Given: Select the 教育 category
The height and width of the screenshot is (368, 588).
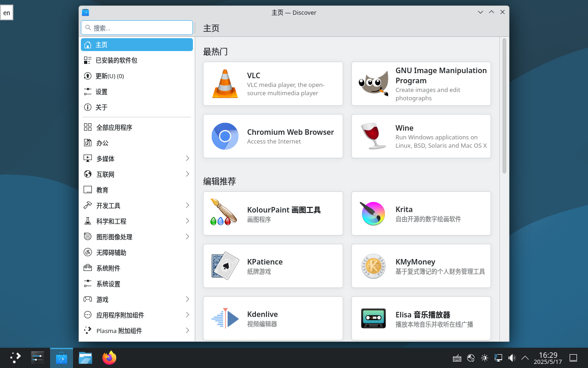Looking at the screenshot, I should pos(137,190).
